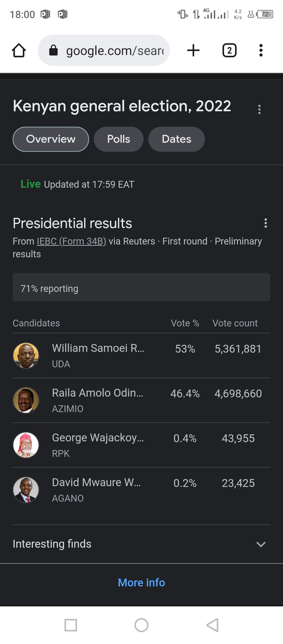Viewport: 283px width, 644px height.
Task: Tap the browser home icon
Action: 19,50
